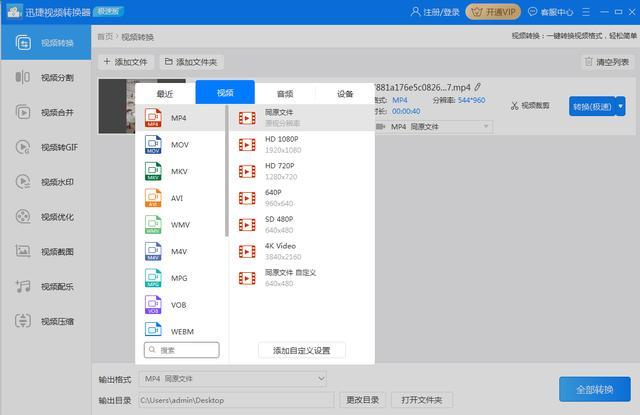Open the file's MP4 同原文件 format dropdown
The width and height of the screenshot is (640, 415).
click(433, 126)
